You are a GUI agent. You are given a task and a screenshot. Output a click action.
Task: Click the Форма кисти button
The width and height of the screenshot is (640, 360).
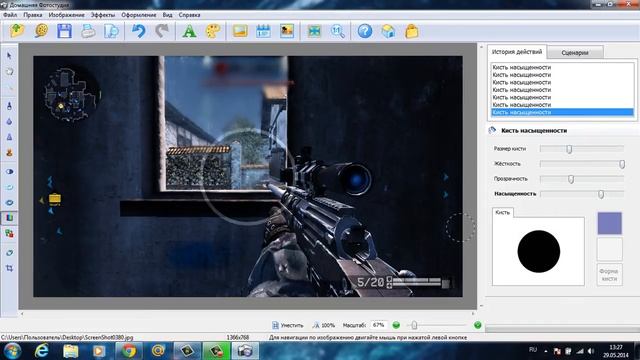pyautogui.click(x=609, y=275)
